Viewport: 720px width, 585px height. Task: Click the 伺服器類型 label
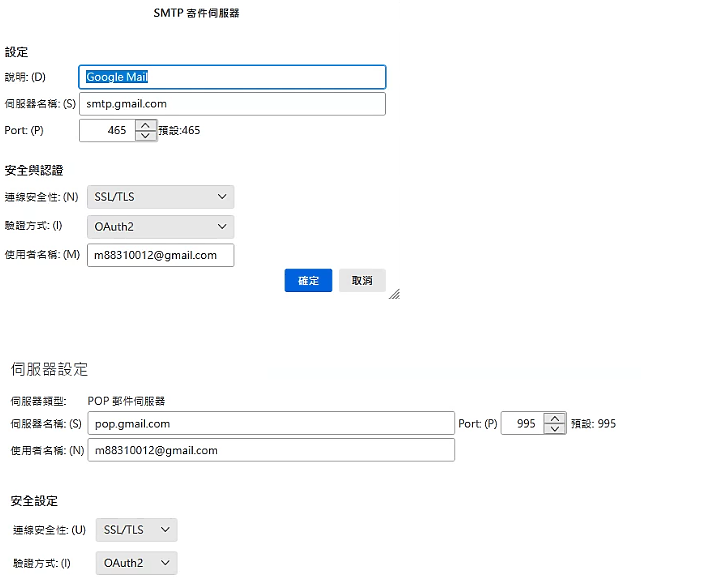[39, 401]
